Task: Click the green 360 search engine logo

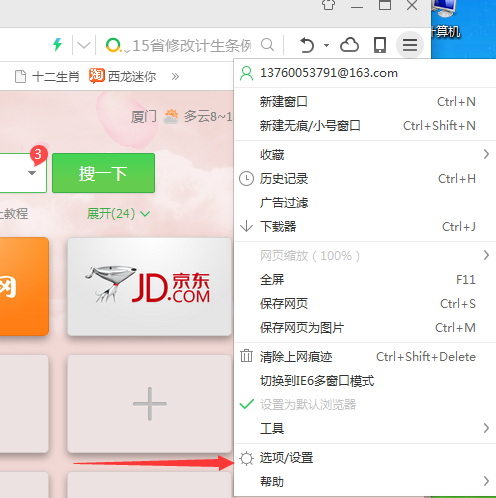Action: tap(113, 45)
